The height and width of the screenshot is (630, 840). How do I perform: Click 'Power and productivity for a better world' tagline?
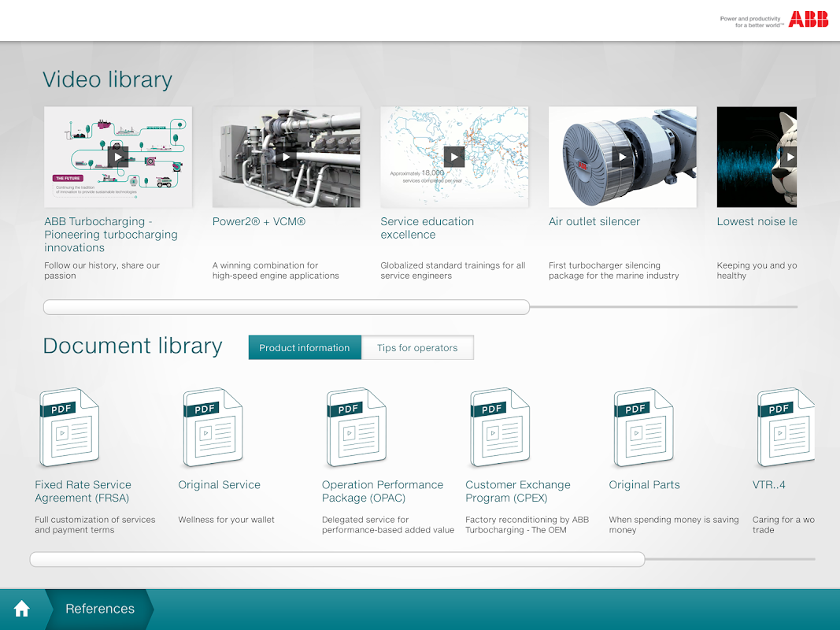[x=752, y=22]
